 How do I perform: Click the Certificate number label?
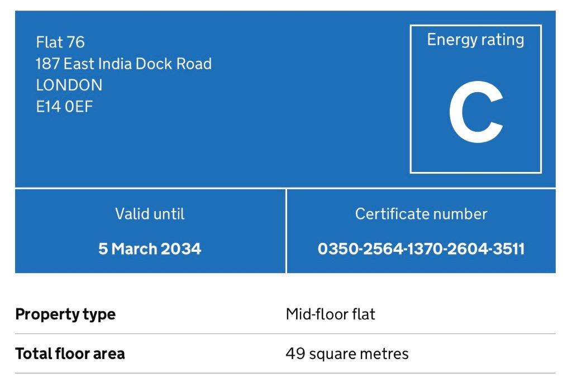[x=421, y=214]
